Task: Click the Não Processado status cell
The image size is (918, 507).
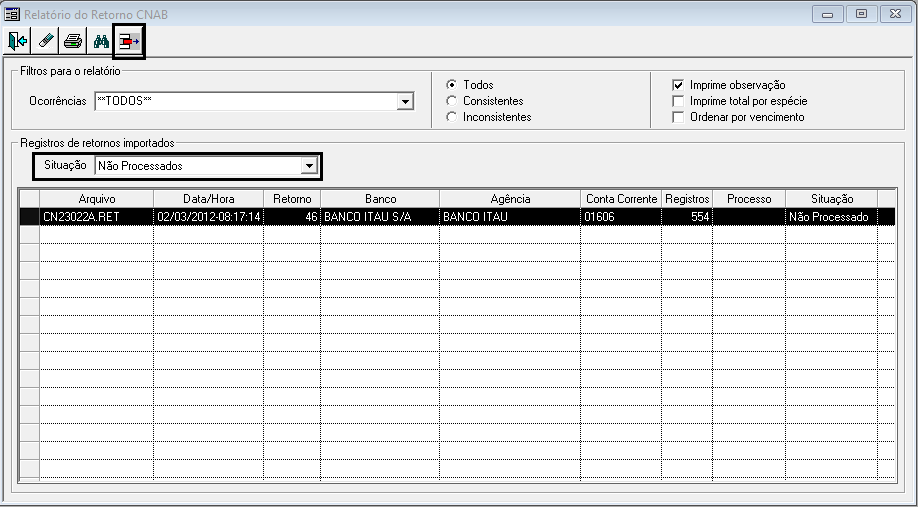Action: pyautogui.click(x=831, y=217)
